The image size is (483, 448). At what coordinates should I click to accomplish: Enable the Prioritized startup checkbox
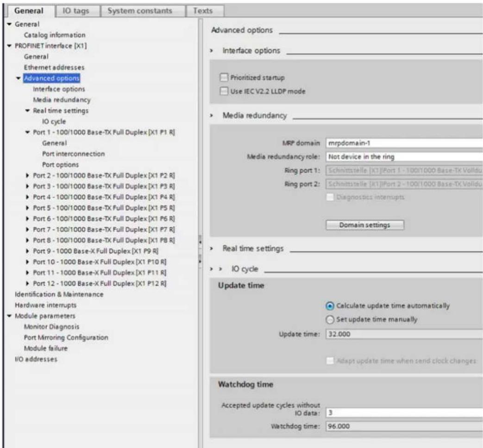(224, 77)
